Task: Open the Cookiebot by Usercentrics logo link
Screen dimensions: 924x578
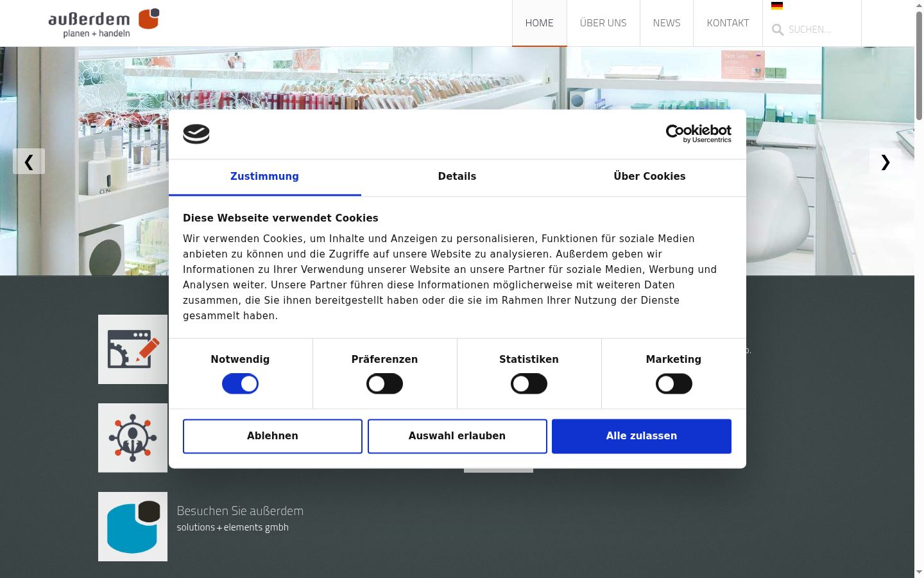Action: click(x=699, y=134)
